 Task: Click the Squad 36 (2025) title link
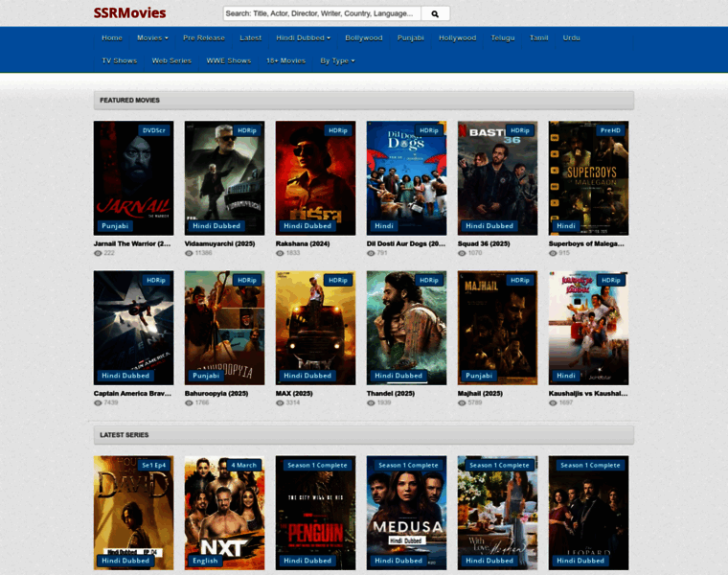[x=484, y=243]
